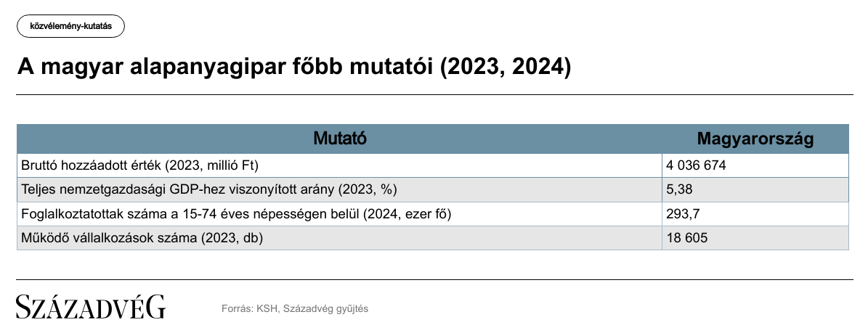Click the Működő vállalkozások száma row label

click(x=142, y=238)
